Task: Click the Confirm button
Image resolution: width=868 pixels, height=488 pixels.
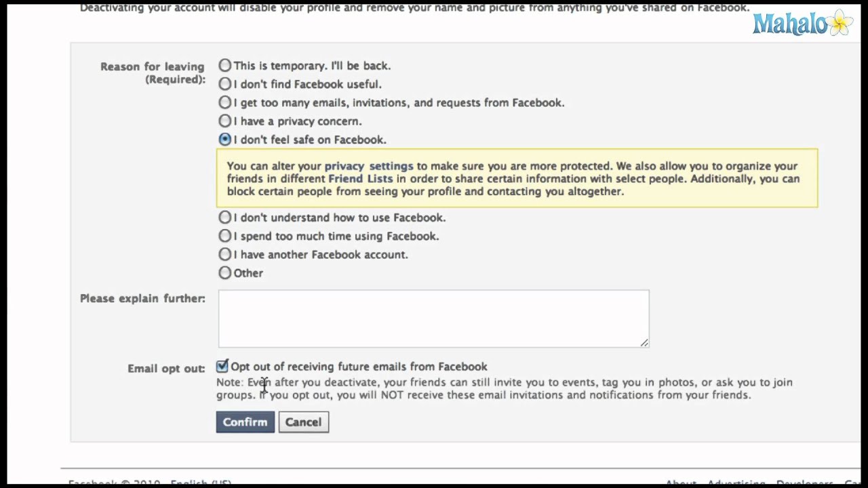Action: click(245, 422)
